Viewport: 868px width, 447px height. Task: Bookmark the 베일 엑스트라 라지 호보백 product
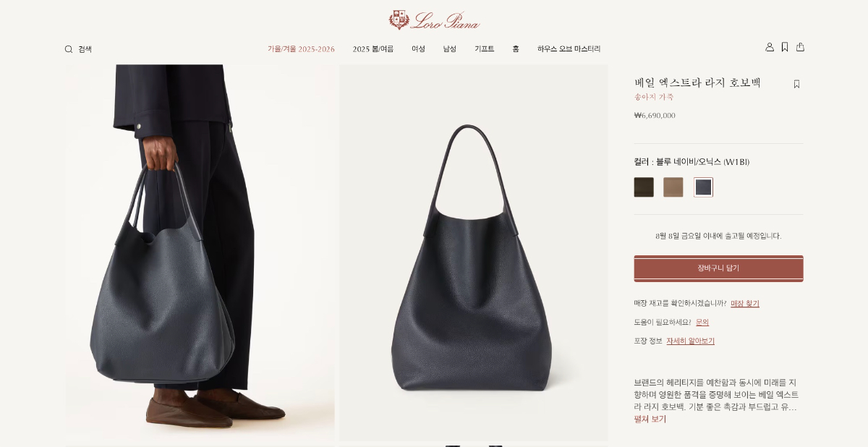(x=796, y=84)
